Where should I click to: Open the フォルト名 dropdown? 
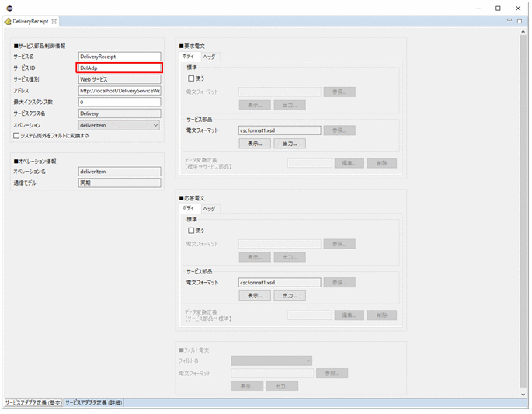click(x=271, y=360)
